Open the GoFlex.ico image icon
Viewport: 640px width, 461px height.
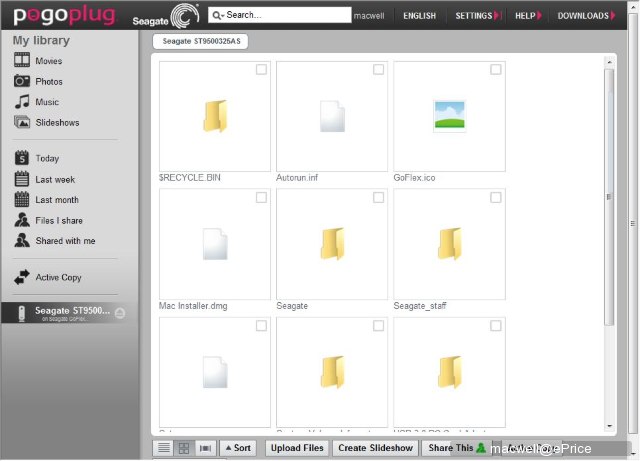pyautogui.click(x=449, y=116)
